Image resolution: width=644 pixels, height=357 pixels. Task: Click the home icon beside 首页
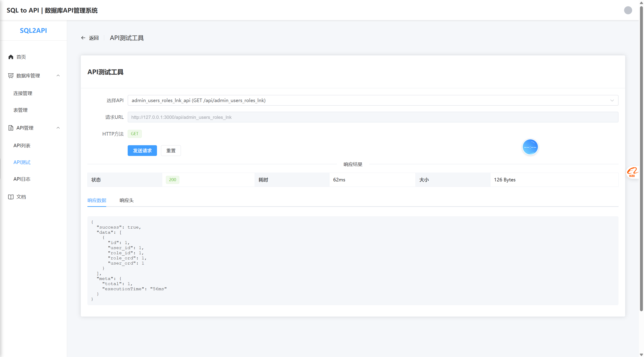point(11,57)
